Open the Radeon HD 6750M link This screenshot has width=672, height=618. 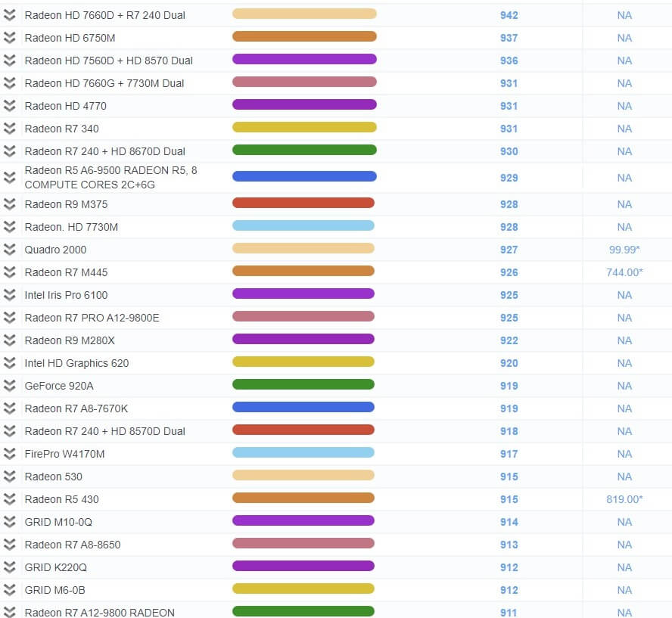(70, 38)
